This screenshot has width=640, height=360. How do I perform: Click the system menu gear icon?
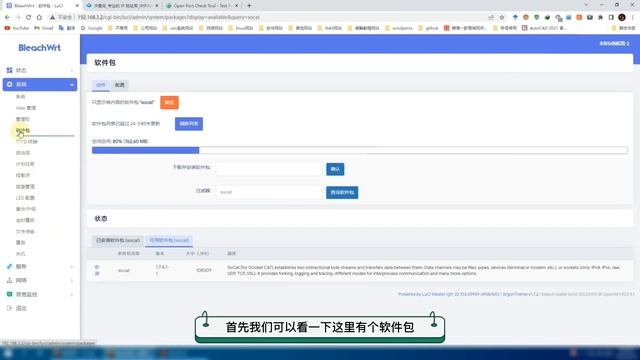click(x=9, y=84)
